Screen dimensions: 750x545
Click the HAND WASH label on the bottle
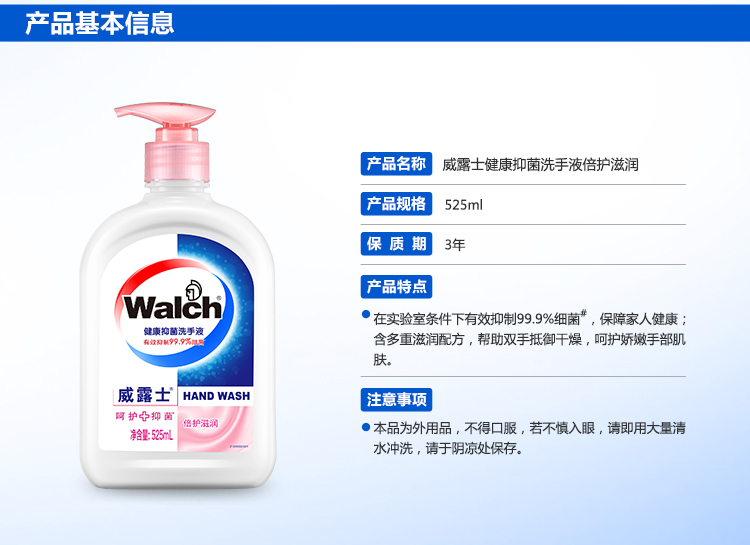[216, 396]
